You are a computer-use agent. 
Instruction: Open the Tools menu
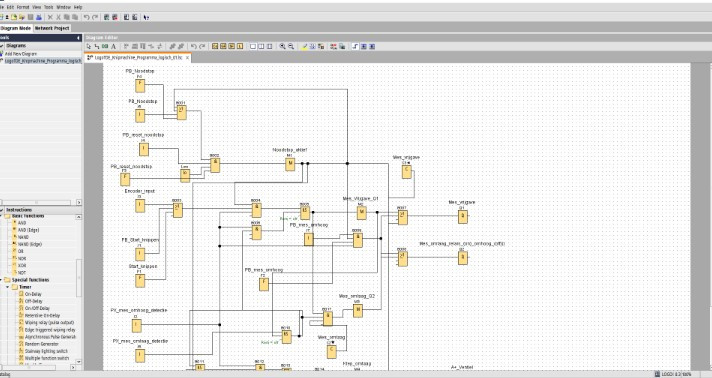(49, 7)
